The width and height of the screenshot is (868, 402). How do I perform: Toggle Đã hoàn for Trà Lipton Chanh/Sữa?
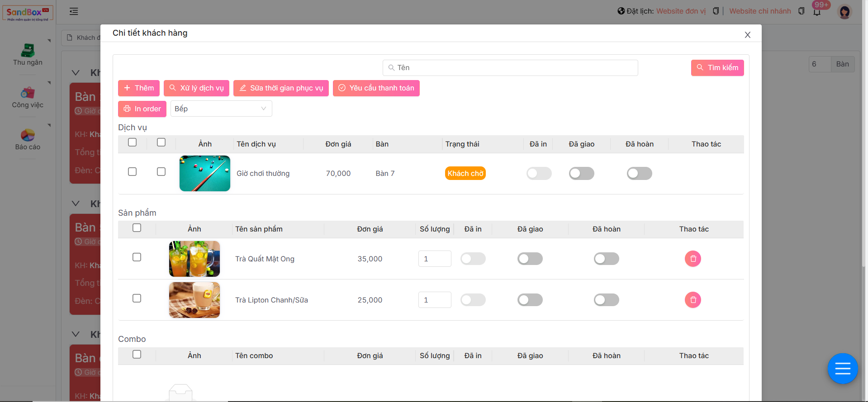[606, 300]
